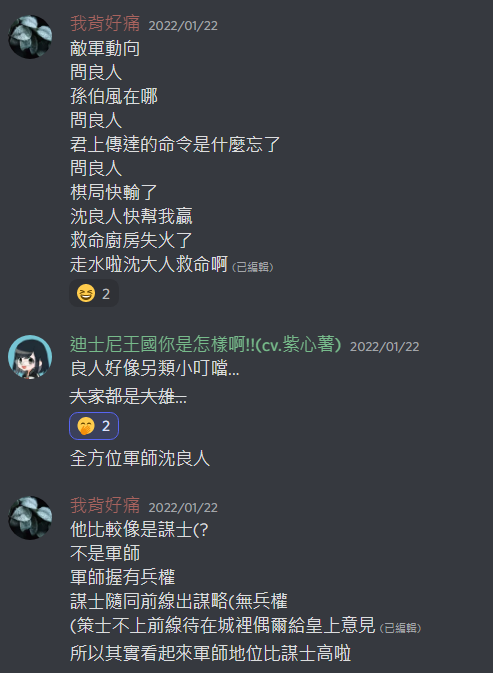Click the struck-through text 大家都是大雄
Image resolution: width=493 pixels, height=673 pixels.
click(128, 396)
